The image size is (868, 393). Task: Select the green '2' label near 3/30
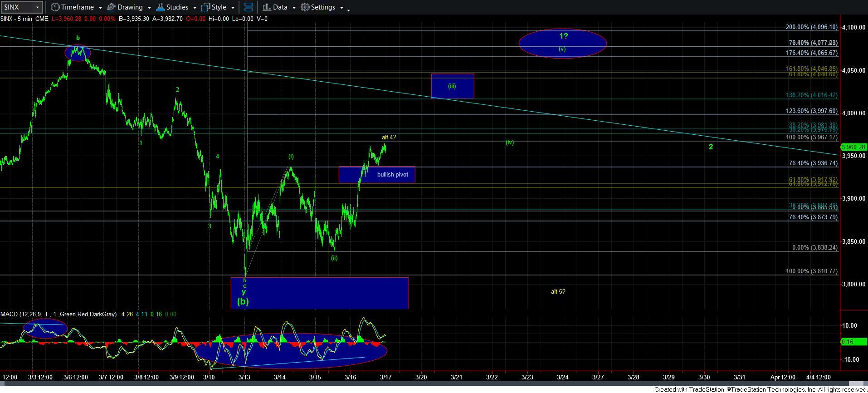coord(711,147)
